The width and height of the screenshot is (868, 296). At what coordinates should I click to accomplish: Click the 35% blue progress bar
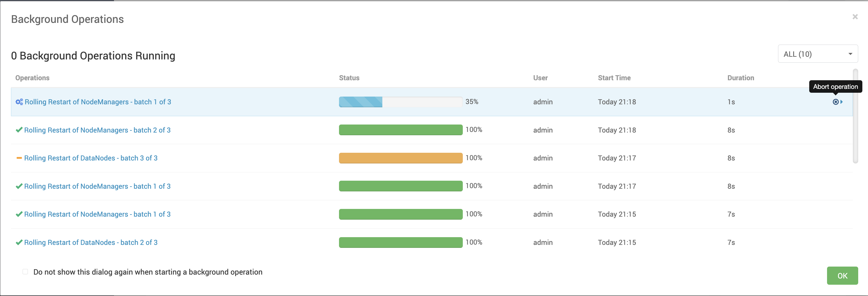tap(401, 102)
